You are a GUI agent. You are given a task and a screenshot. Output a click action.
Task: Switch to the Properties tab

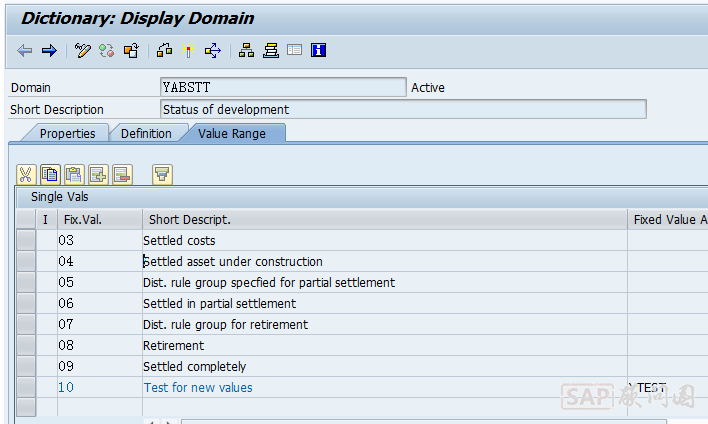pos(67,133)
